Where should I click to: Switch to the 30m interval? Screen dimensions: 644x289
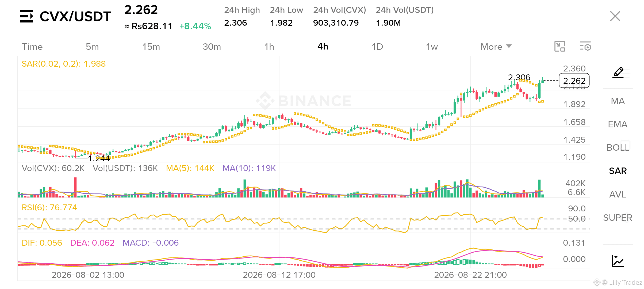[212, 47]
